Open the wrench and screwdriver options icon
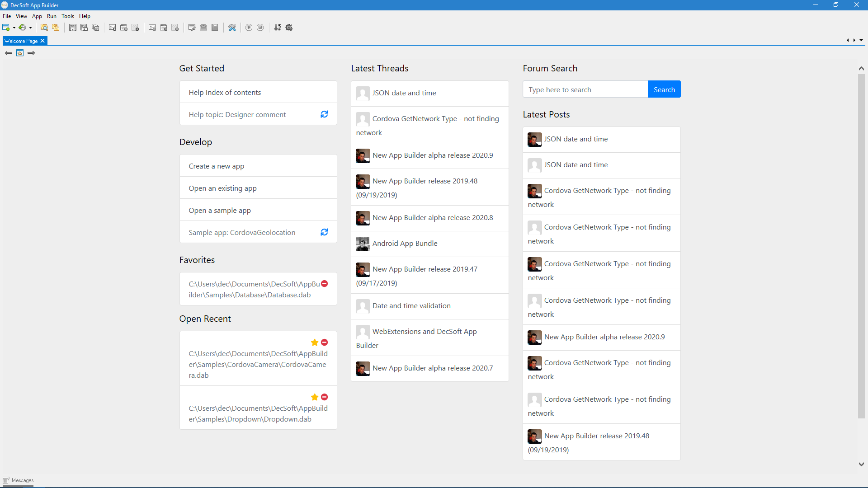The width and height of the screenshot is (868, 488). 232,28
